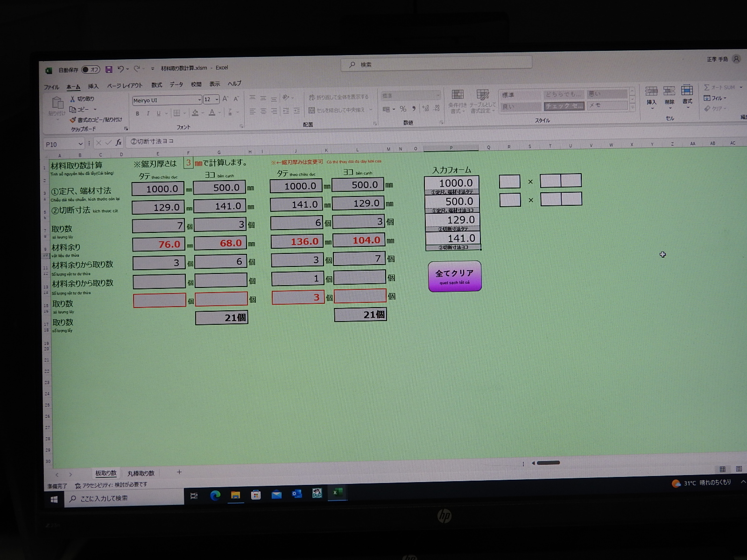Open Format as Table (テーブルとして書式設定)

click(x=483, y=101)
